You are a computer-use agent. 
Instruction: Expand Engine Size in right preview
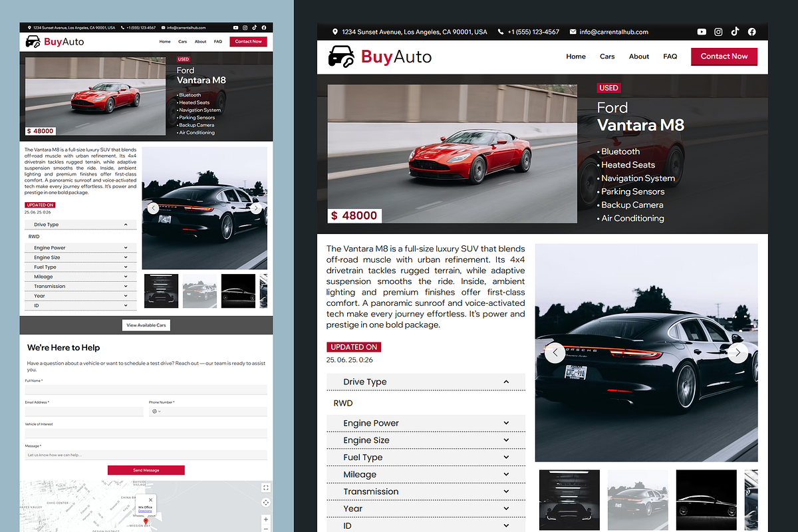pyautogui.click(x=426, y=440)
